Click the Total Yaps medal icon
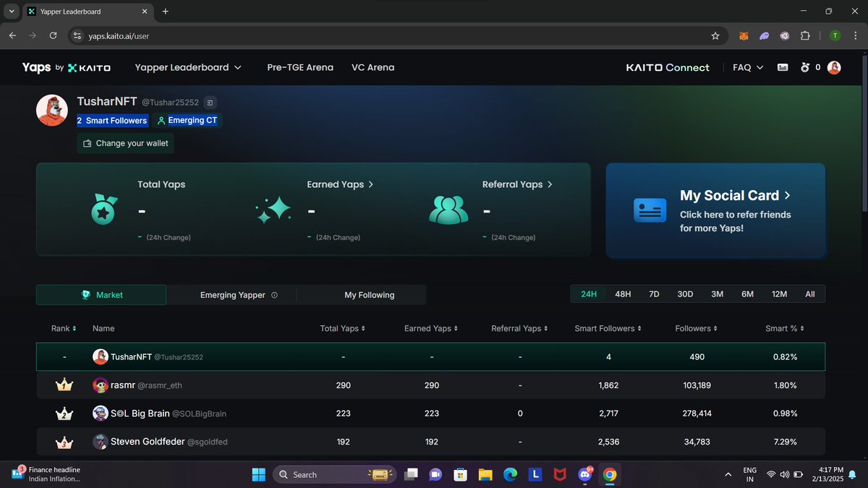Screen dimensions: 868x488 (103, 210)
